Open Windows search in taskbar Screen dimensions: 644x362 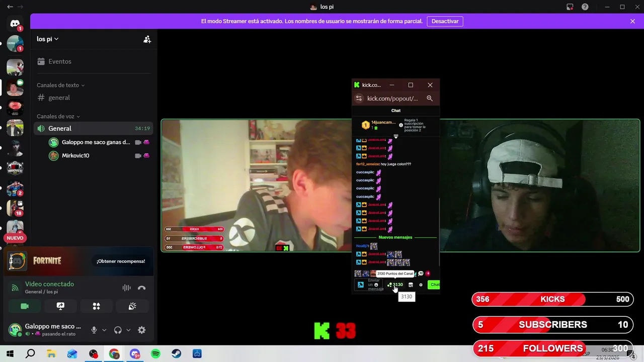click(30, 354)
